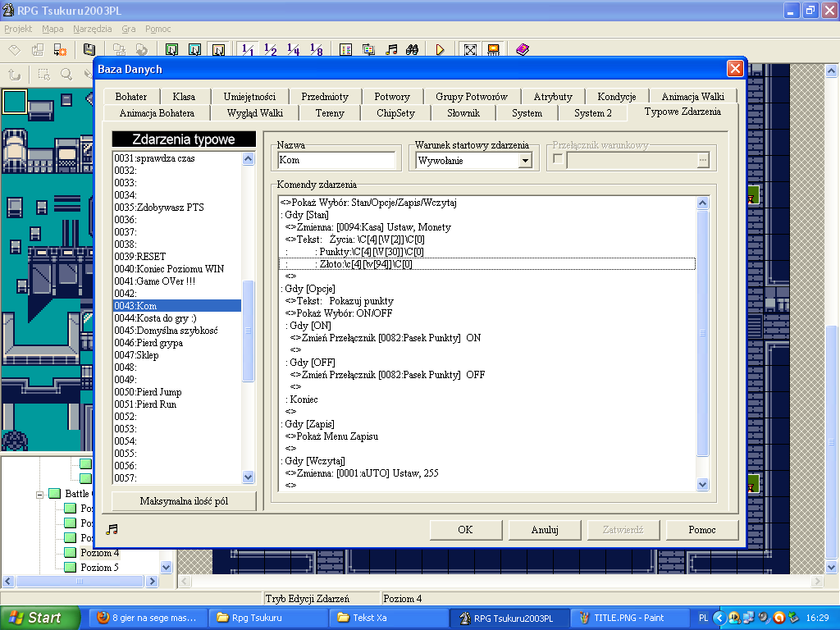
Task: Click down arrow of event commands scrollbar
Action: point(703,484)
